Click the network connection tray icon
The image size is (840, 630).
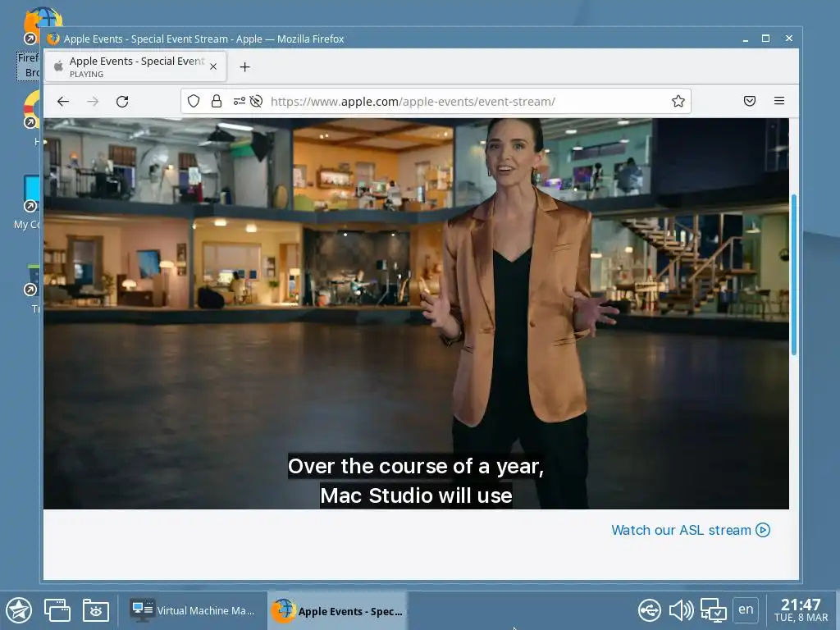pos(714,610)
